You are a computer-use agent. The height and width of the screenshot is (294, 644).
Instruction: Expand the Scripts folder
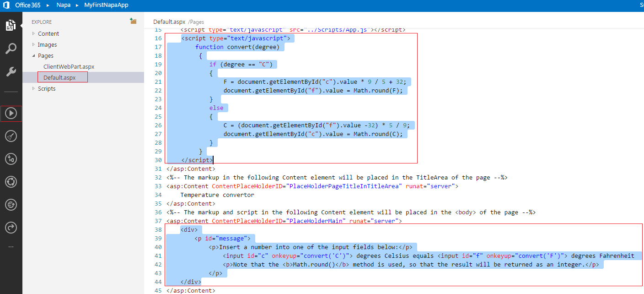tap(33, 88)
